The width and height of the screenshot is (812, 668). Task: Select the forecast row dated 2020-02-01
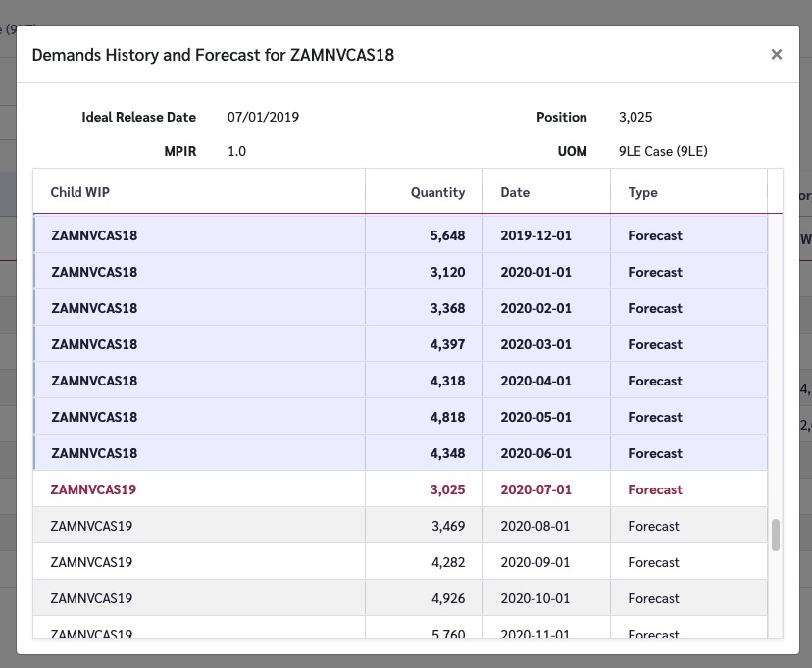point(400,308)
